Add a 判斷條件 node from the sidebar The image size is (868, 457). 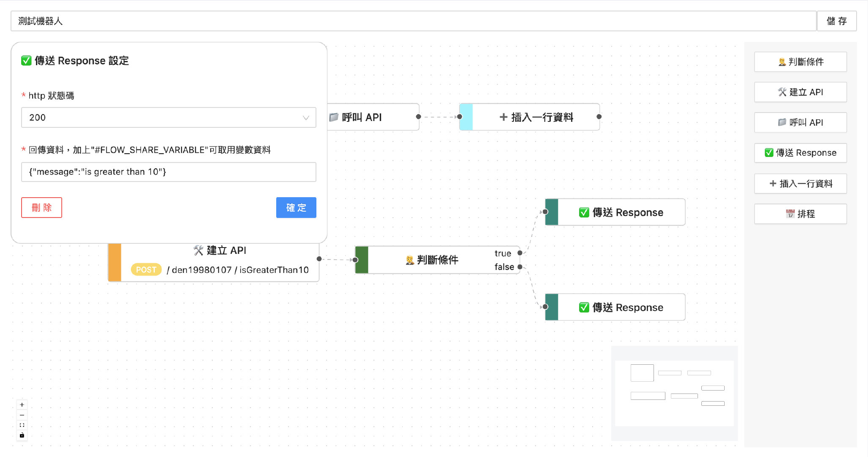coord(800,62)
